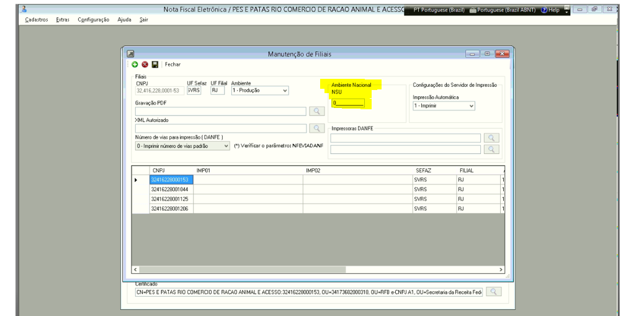Viewport: 644px width, 316px height.
Task: Search first Impressoras DANFE printer
Action: pos(491,138)
